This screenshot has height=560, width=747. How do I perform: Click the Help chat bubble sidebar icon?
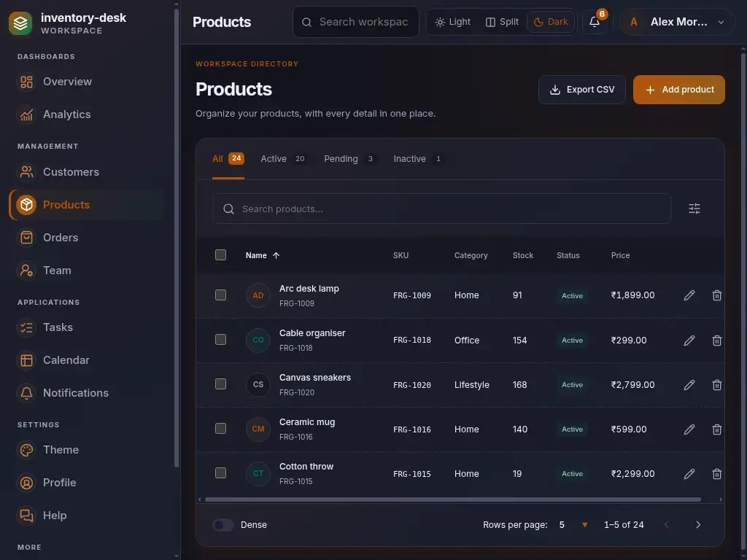(x=27, y=516)
